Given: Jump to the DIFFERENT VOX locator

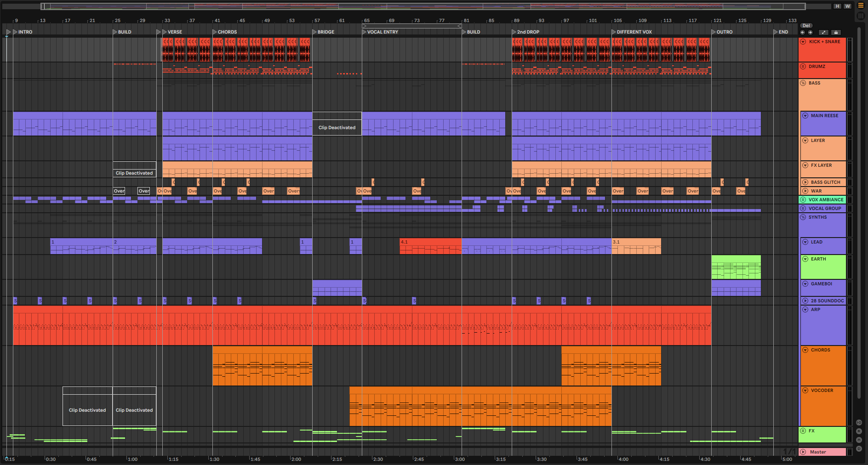Looking at the screenshot, I should click(632, 32).
